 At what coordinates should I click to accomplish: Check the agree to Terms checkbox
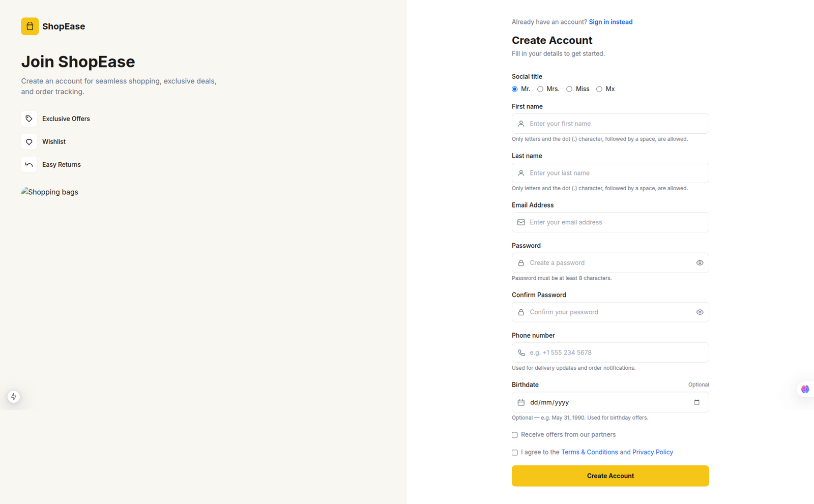(515, 453)
